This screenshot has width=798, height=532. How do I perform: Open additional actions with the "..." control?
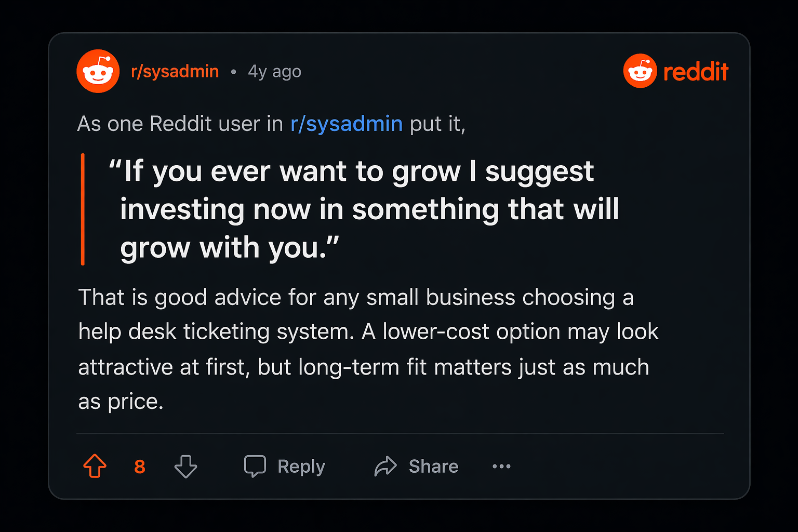pyautogui.click(x=500, y=466)
